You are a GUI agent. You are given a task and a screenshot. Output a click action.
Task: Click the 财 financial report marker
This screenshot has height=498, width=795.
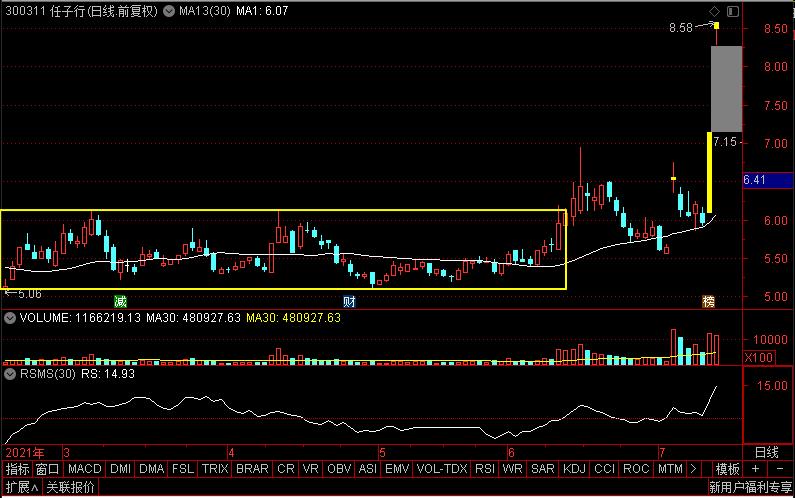click(x=349, y=302)
